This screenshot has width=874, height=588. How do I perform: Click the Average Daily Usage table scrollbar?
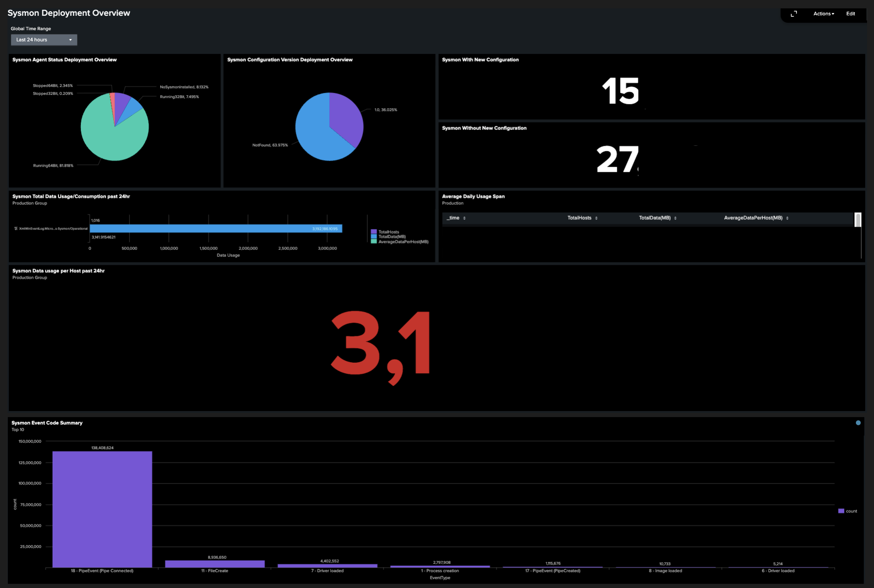[858, 220]
